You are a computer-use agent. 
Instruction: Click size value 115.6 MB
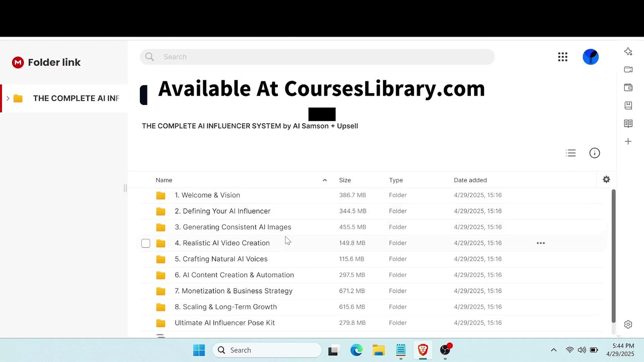pyautogui.click(x=352, y=259)
